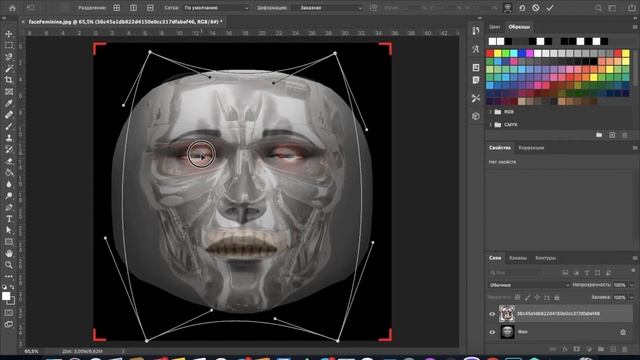This screenshot has height=360, width=640.
Task: Open the Opacity value dropdown arrow
Action: [x=632, y=285]
